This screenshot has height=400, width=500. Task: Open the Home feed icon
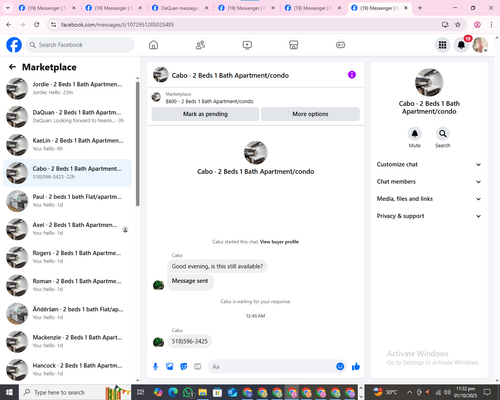[x=153, y=45]
